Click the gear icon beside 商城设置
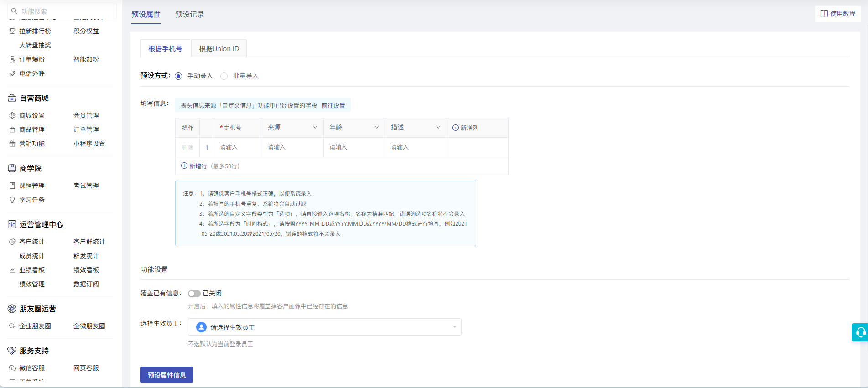Screen dimensions: 868x388 (12, 115)
